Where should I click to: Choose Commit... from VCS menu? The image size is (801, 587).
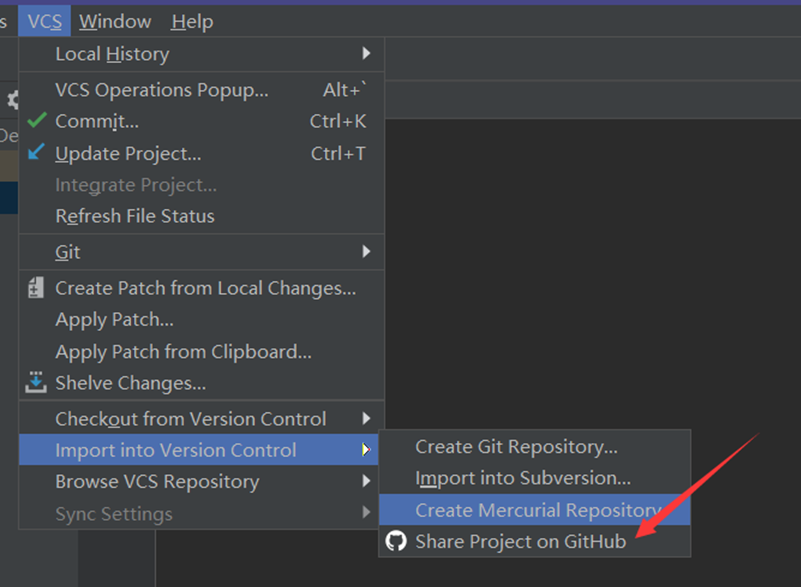(202, 121)
